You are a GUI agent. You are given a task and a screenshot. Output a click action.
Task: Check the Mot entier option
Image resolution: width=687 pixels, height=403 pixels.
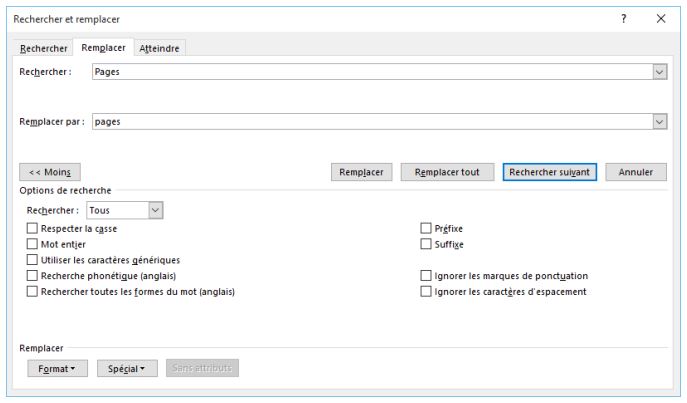pyautogui.click(x=33, y=244)
